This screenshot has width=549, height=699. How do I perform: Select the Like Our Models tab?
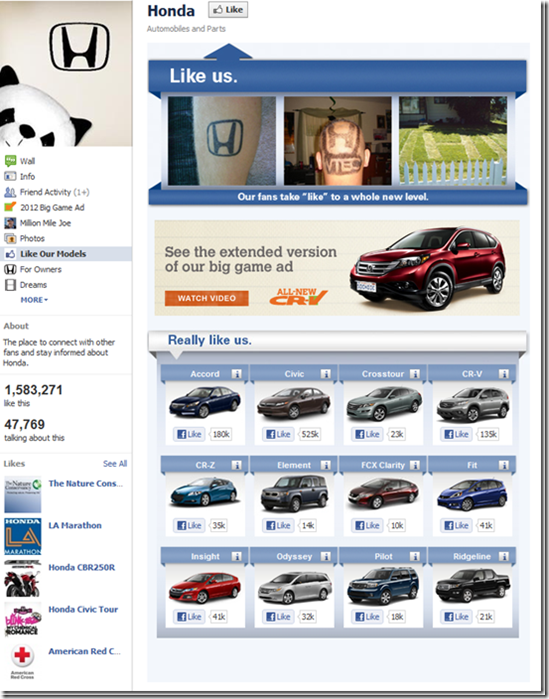tap(66, 254)
